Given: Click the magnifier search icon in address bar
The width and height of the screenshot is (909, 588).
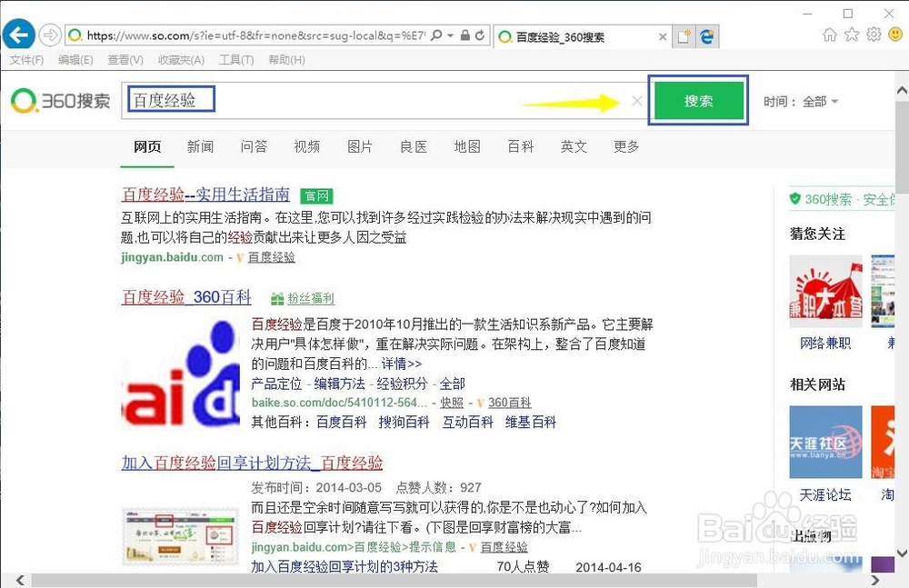Looking at the screenshot, I should pos(436,35).
